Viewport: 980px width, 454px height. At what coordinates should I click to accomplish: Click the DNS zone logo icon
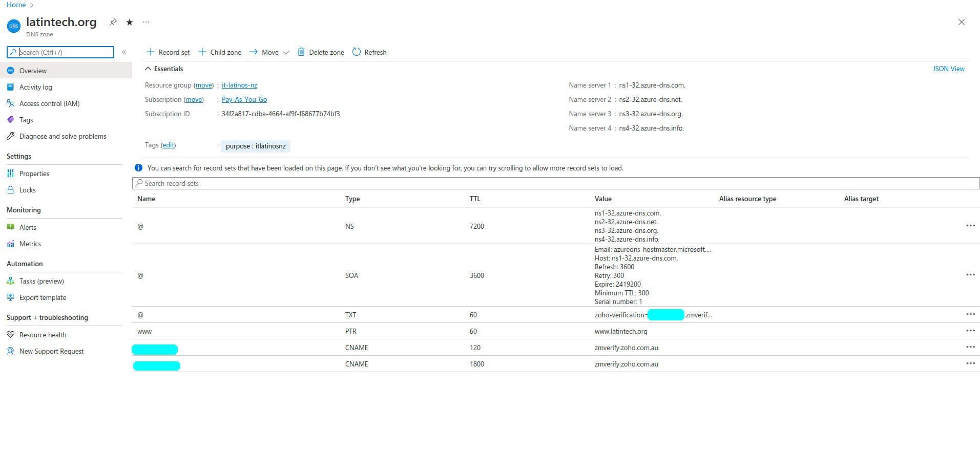(14, 26)
